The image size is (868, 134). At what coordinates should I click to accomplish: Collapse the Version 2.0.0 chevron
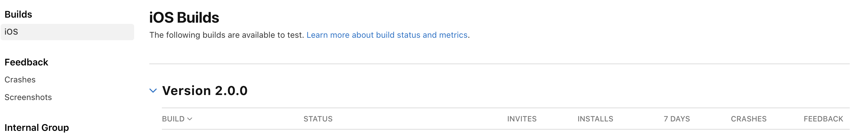click(153, 91)
